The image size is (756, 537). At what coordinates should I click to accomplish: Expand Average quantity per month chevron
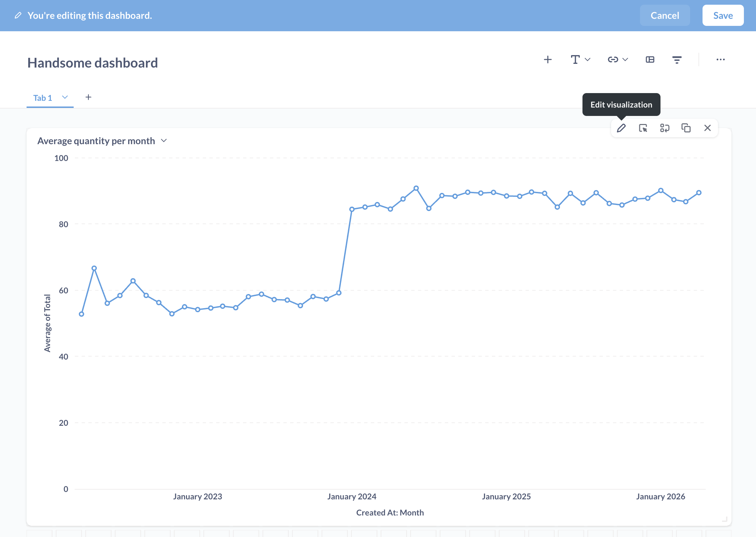click(x=164, y=140)
